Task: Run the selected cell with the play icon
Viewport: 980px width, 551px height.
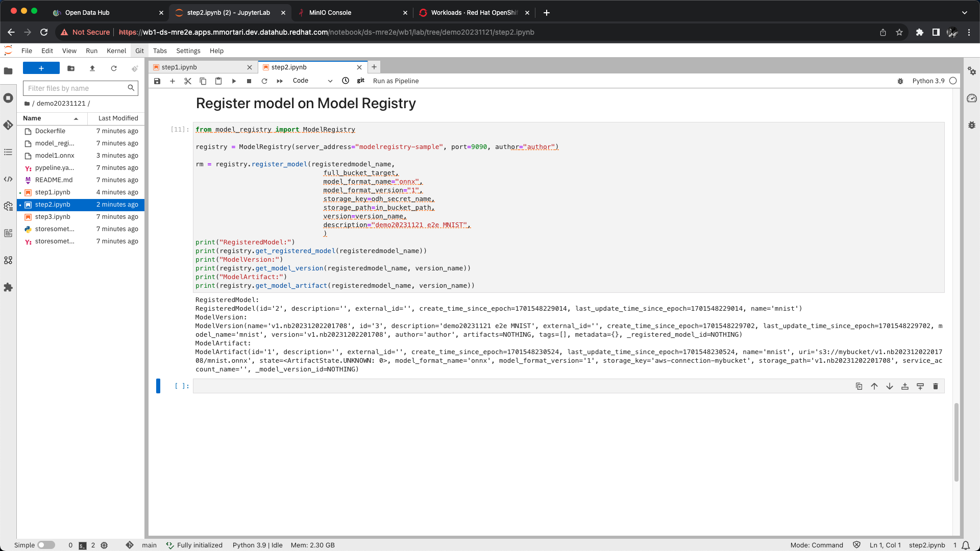Action: pos(234,81)
